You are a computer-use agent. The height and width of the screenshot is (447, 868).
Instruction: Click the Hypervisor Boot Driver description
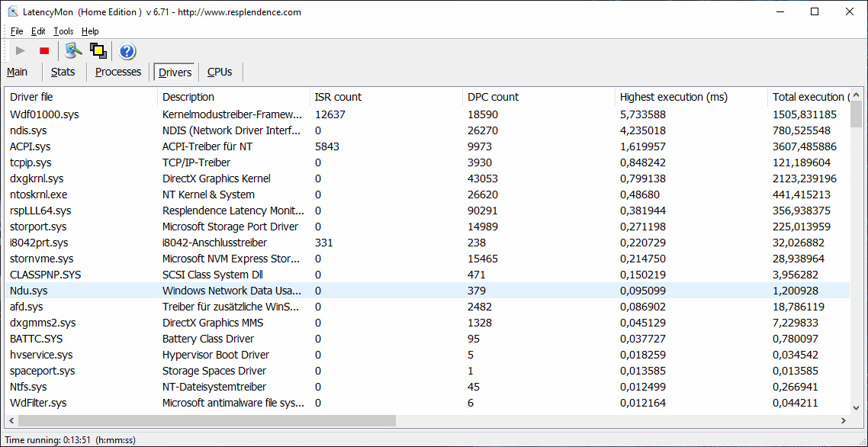216,355
